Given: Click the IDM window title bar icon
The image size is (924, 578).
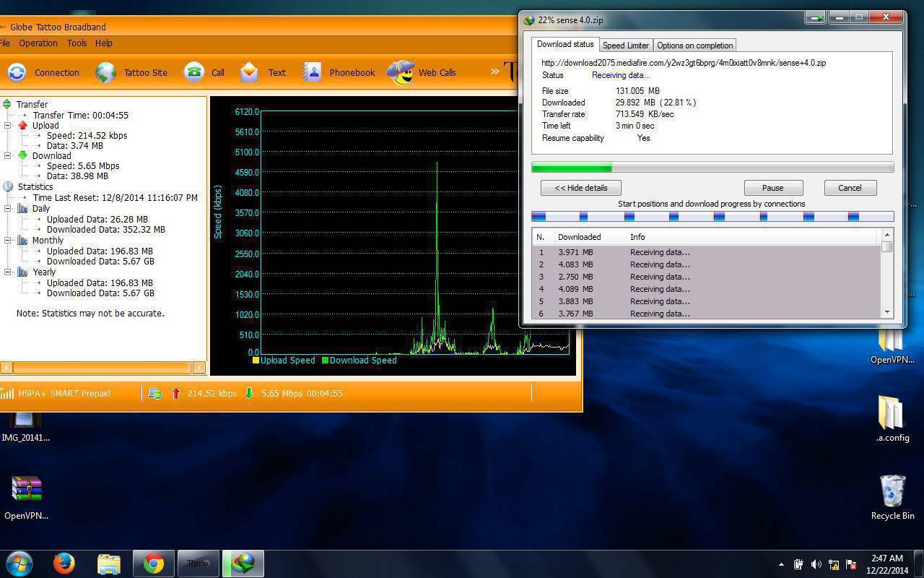Looking at the screenshot, I should click(x=529, y=20).
